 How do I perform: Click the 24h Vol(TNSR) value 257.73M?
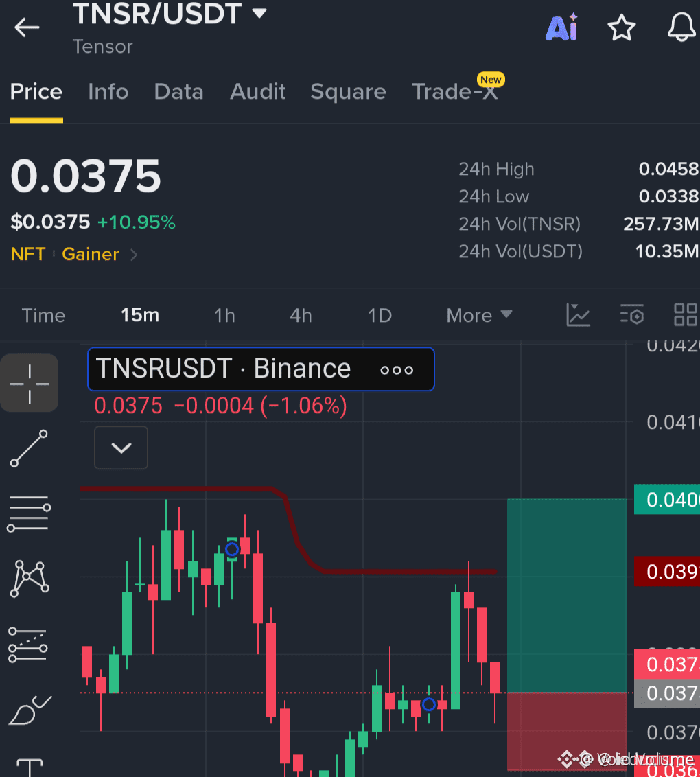661,224
